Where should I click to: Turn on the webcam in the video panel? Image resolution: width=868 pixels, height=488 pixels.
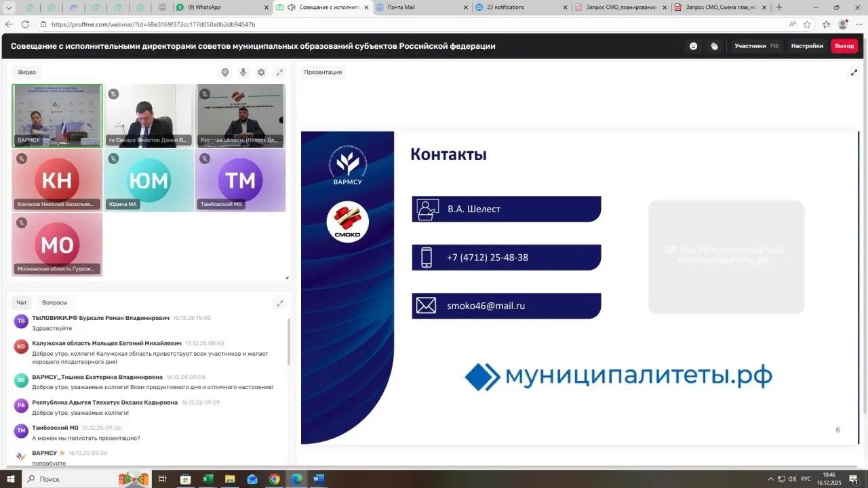225,72
